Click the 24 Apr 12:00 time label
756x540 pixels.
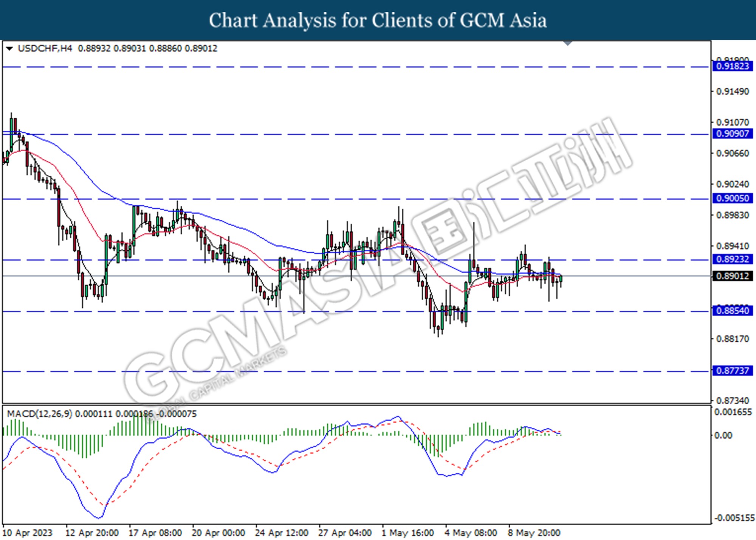click(x=282, y=533)
